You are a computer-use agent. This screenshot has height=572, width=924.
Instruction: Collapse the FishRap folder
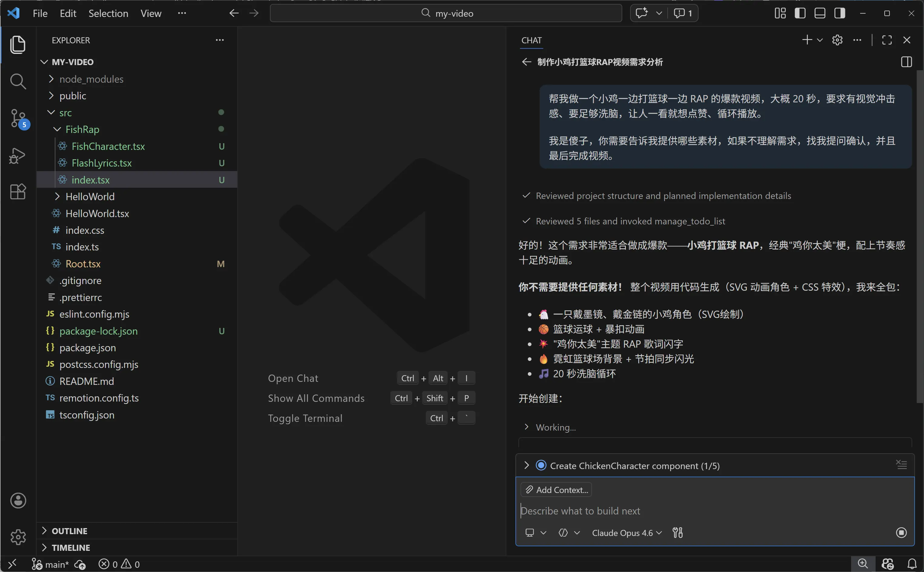pos(82,129)
